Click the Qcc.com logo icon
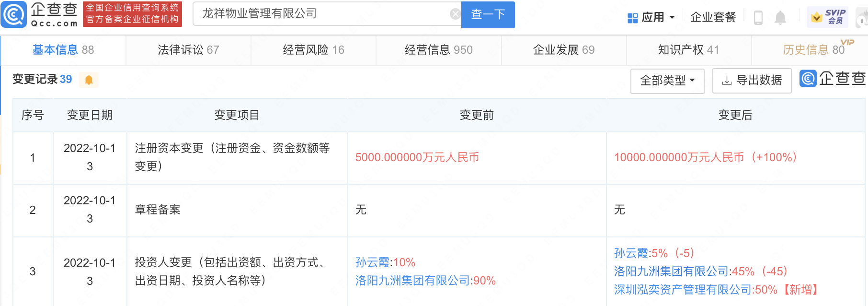This screenshot has width=868, height=306. pos(13,14)
